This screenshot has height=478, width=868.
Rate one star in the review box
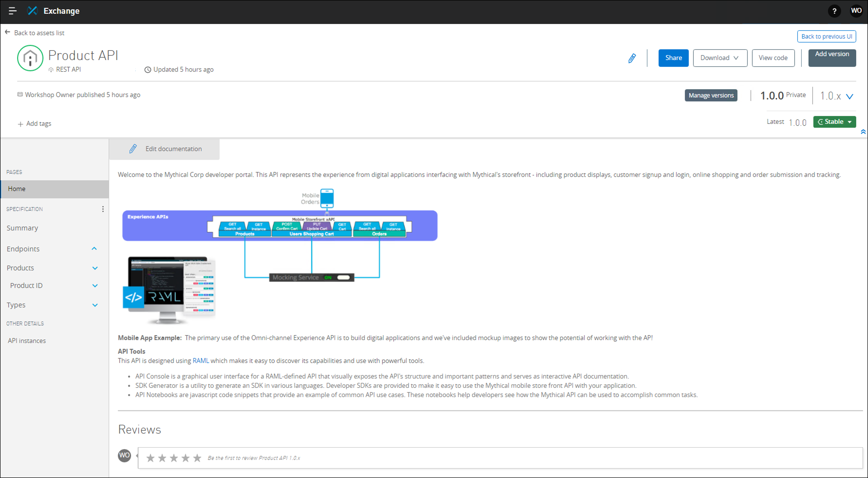(151, 458)
